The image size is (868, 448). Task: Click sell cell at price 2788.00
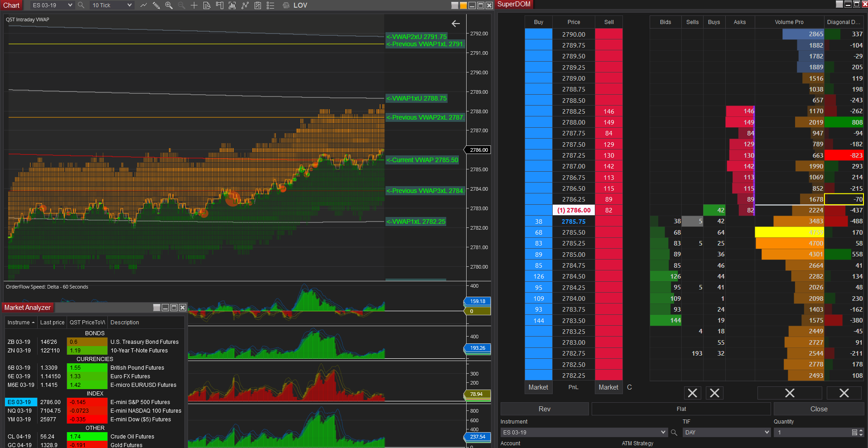609,122
